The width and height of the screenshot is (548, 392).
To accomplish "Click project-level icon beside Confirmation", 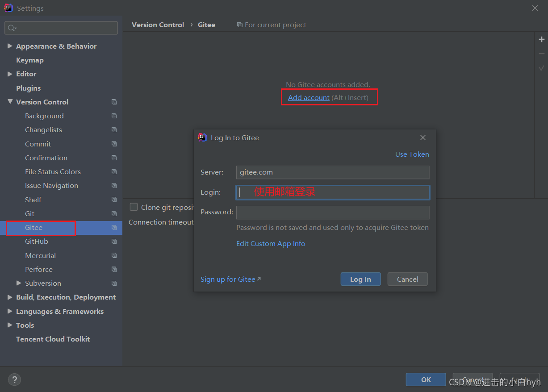I will [114, 158].
